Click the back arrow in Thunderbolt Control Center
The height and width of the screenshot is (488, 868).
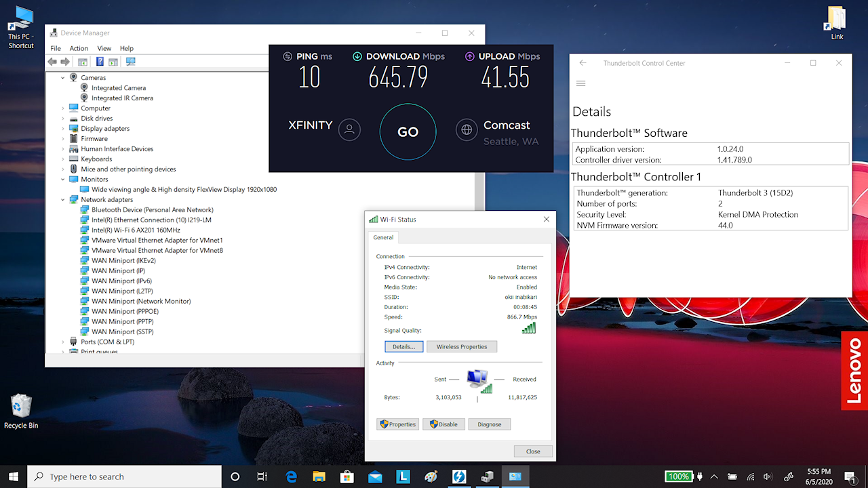(x=583, y=63)
